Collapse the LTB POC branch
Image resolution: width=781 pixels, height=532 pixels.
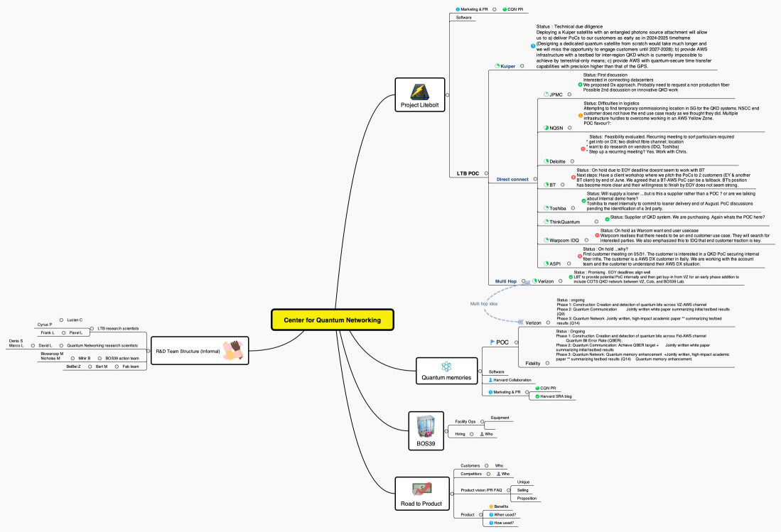coord(487,173)
